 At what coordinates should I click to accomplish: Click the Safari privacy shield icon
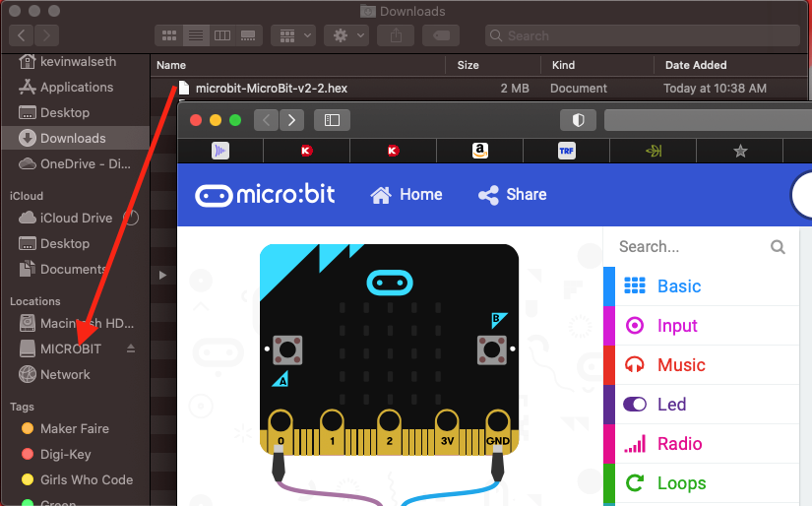[578, 120]
